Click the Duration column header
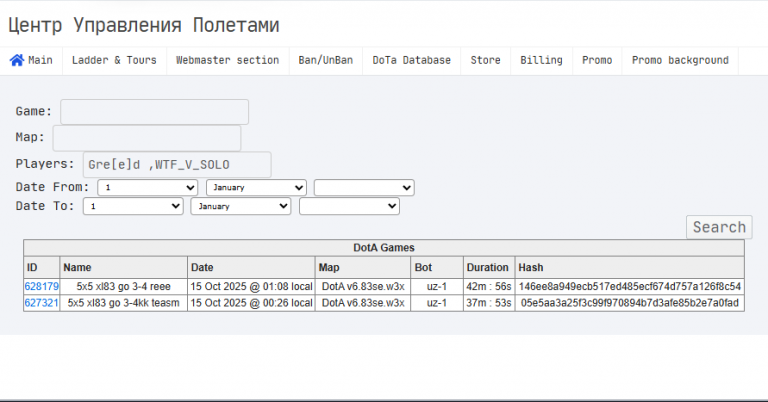The width and height of the screenshot is (768, 402). tap(487, 267)
